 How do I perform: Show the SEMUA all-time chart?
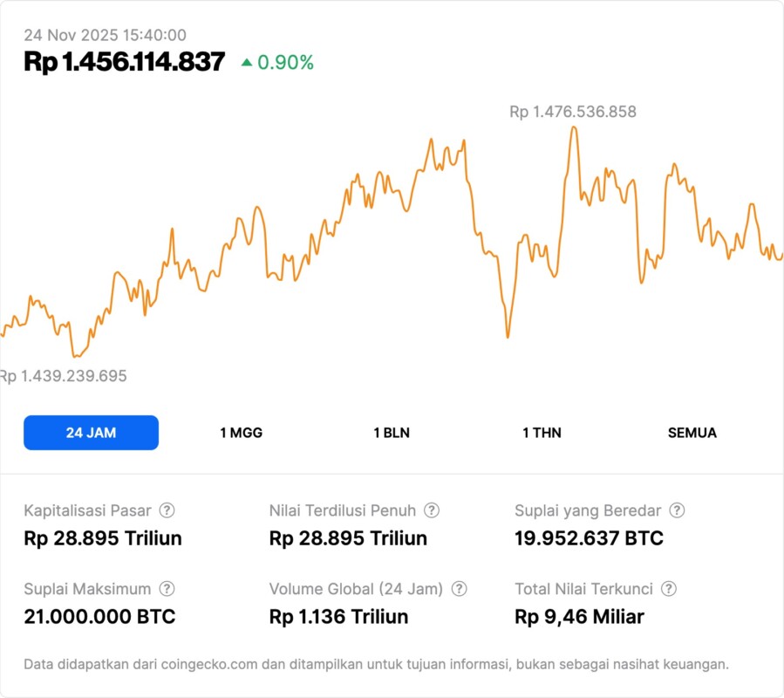click(692, 433)
